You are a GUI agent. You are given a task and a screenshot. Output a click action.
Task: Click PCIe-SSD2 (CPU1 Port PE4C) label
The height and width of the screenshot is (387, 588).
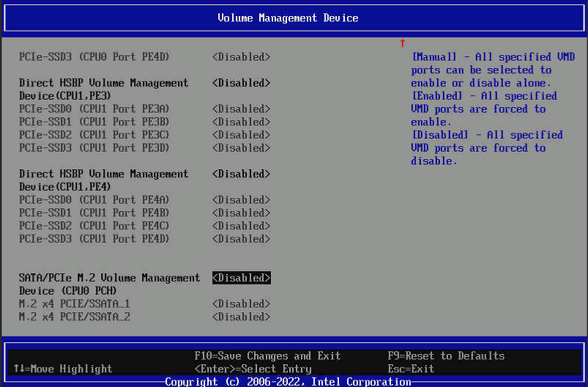[x=94, y=226]
